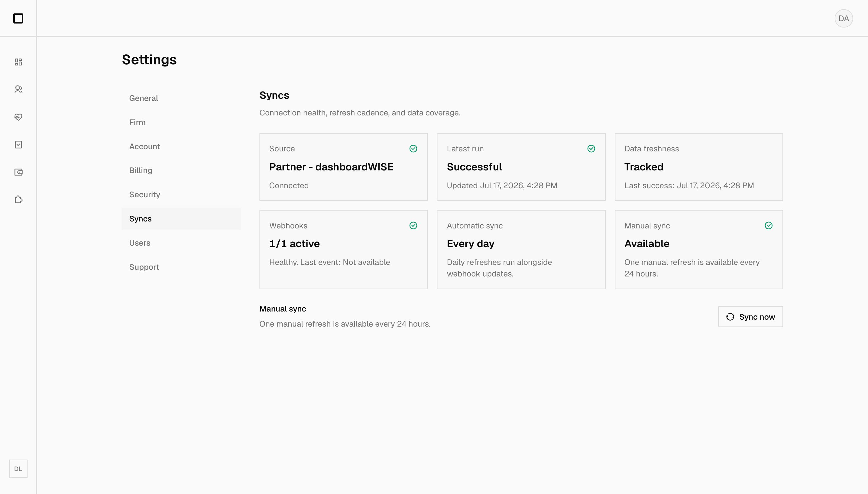Open the checklist tasks icon in sidebar

(18, 144)
